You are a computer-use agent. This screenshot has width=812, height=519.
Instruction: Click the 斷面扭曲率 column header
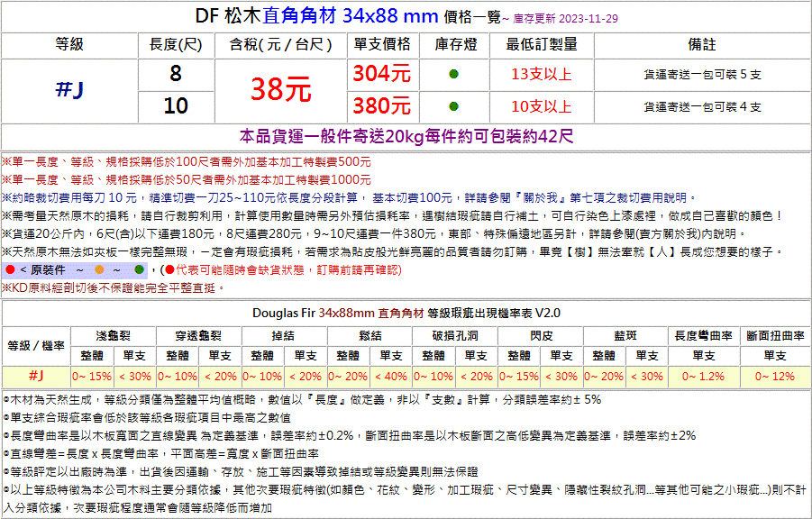(x=775, y=336)
